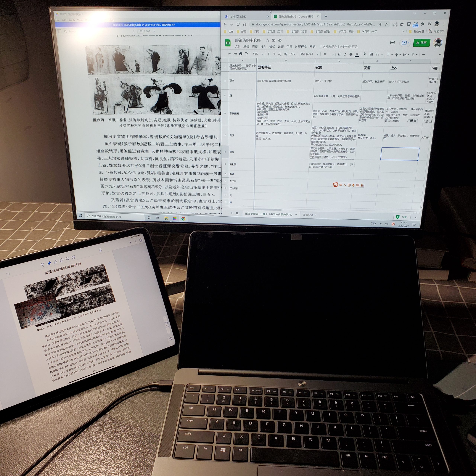Screen dimensions: 476x476
Task: Go back in Chrome
Action: pyautogui.click(x=225, y=24)
